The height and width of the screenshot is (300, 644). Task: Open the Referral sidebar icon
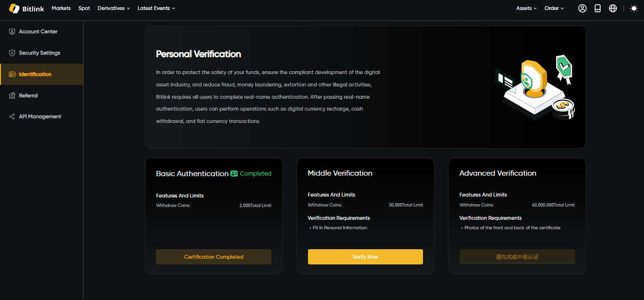[11, 95]
